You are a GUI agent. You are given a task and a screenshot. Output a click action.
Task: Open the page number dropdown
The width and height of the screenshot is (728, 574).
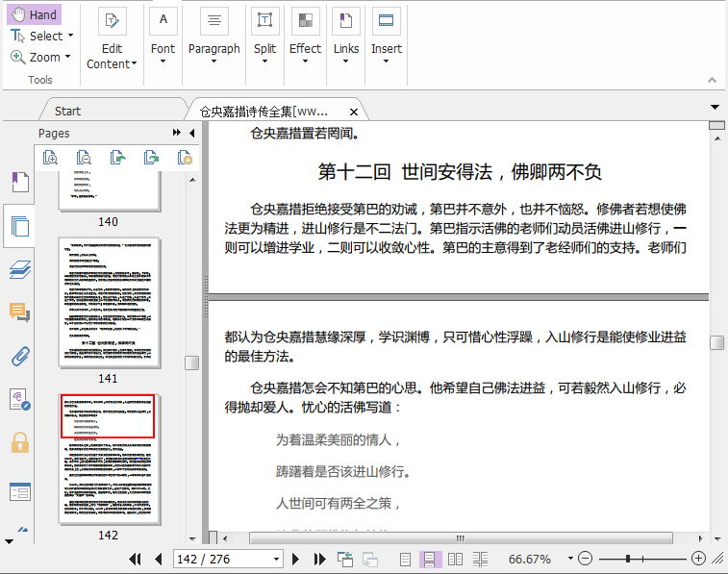point(276,559)
